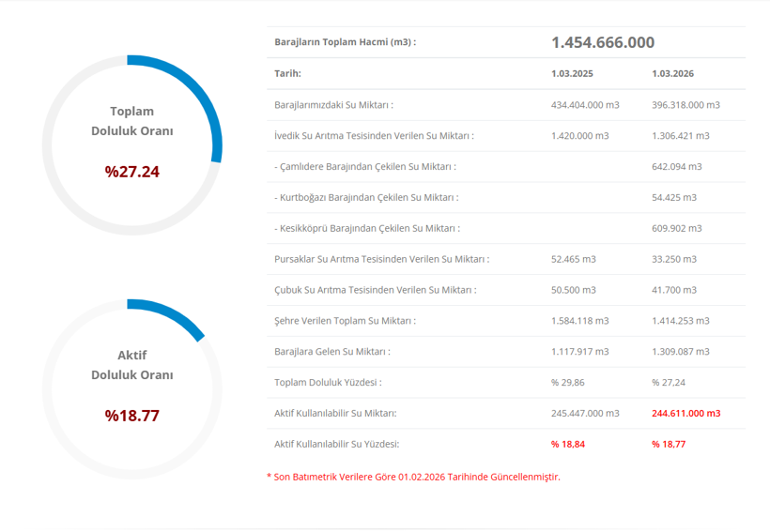Select the %18.77 active fill percentage text
The width and height of the screenshot is (770, 532).
pyautogui.click(x=131, y=416)
